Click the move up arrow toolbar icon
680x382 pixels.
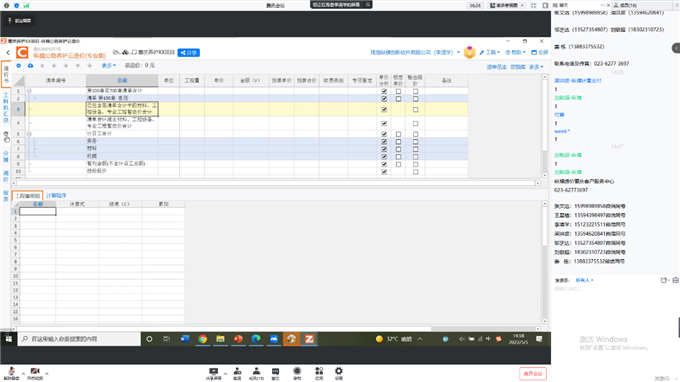pos(78,65)
